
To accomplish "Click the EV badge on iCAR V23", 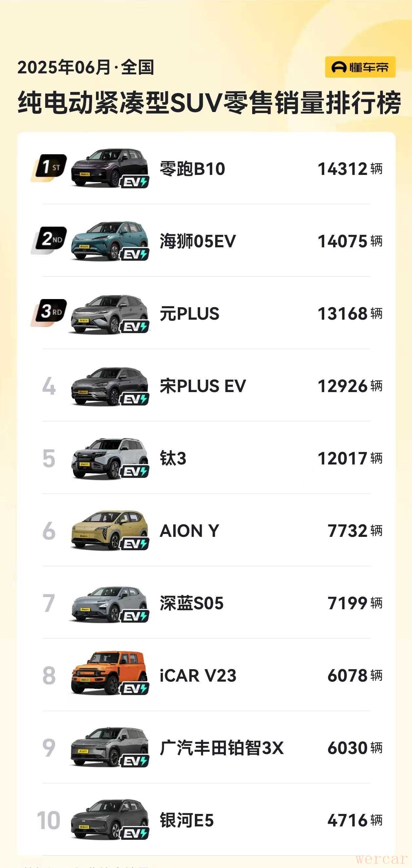I will pyautogui.click(x=134, y=689).
